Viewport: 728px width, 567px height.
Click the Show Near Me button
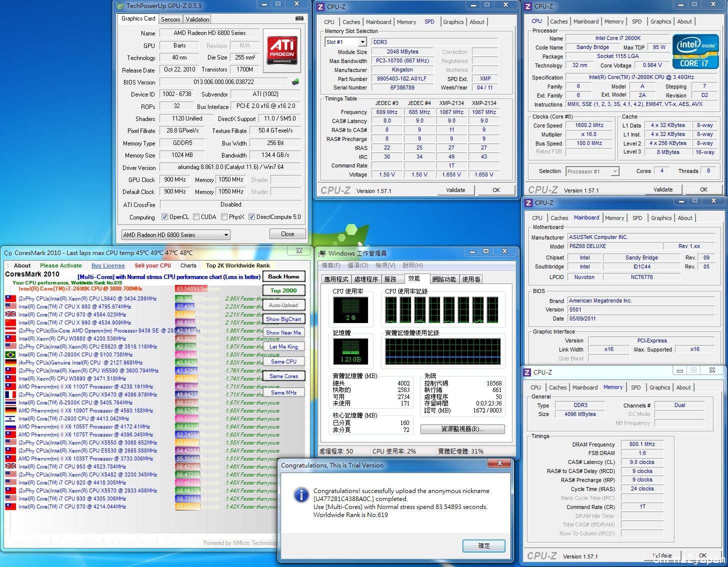283,332
